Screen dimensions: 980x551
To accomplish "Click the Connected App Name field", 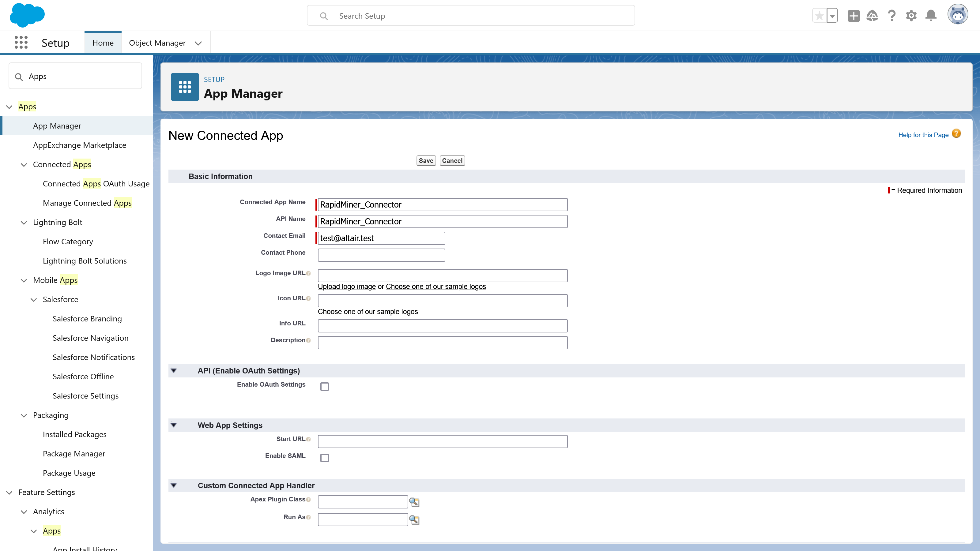I will click(x=443, y=204).
